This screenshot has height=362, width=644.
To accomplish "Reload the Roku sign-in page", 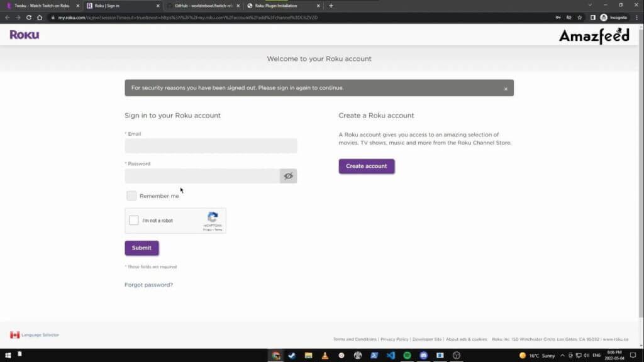I will point(29,18).
